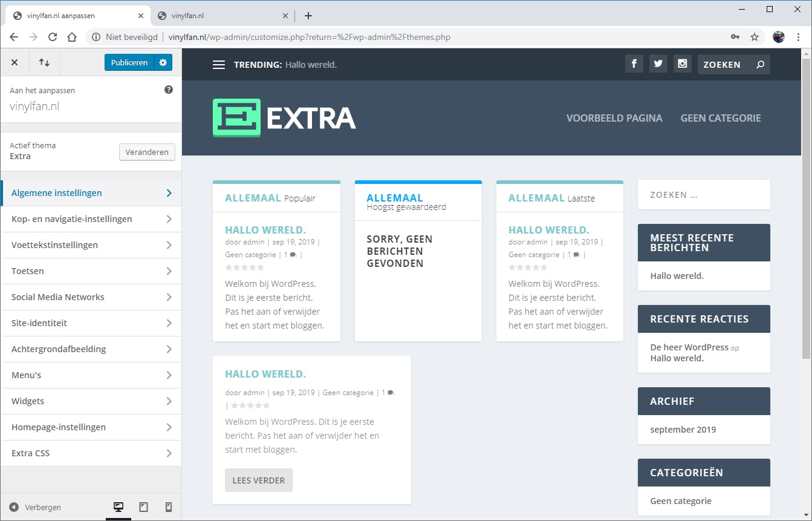Go back in browser history

click(14, 37)
